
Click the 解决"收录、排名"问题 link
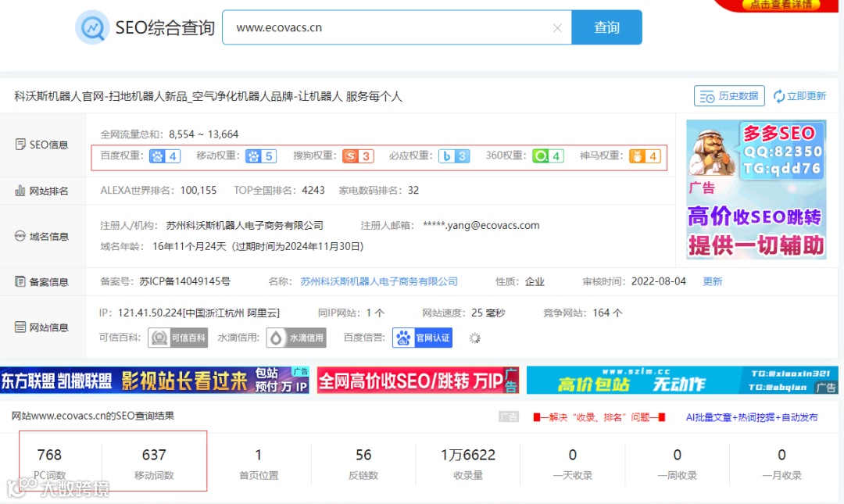[599, 417]
